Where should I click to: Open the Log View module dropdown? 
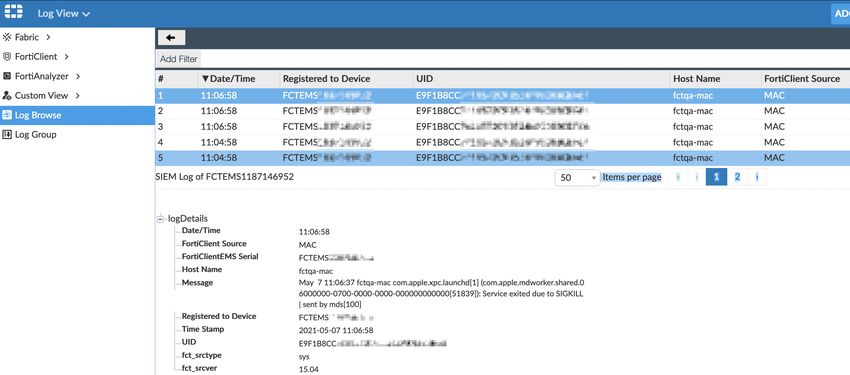63,14
